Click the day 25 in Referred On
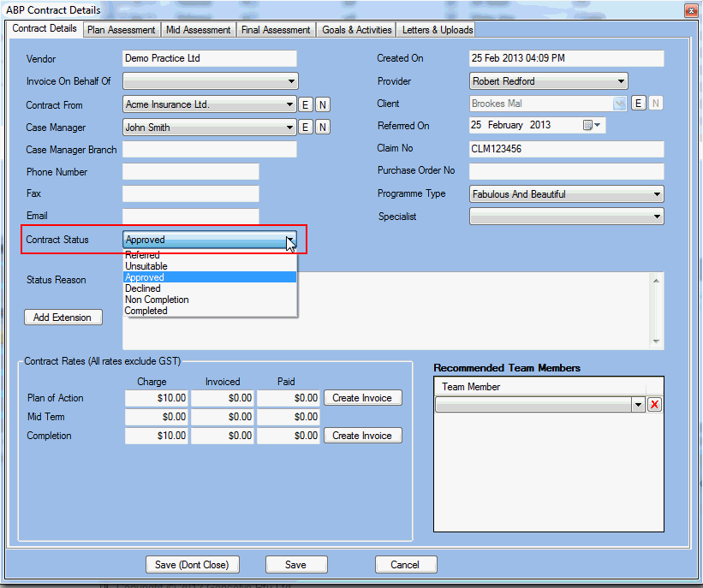Image resolution: width=703 pixels, height=588 pixels. pos(476,125)
